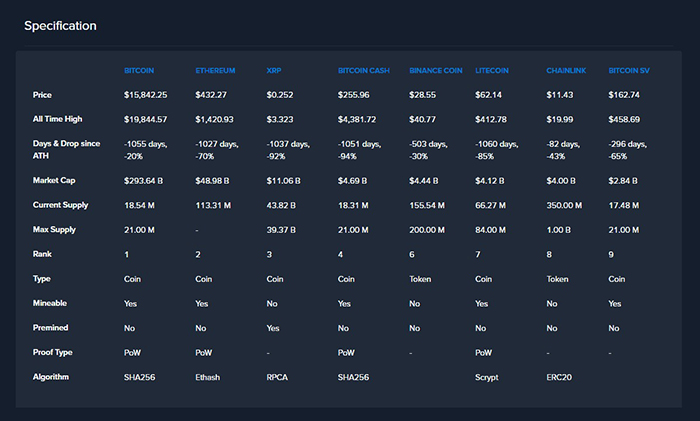Screen dimensions: 700x421
Task: Click all time high value $4,381.72
Action: click(357, 120)
